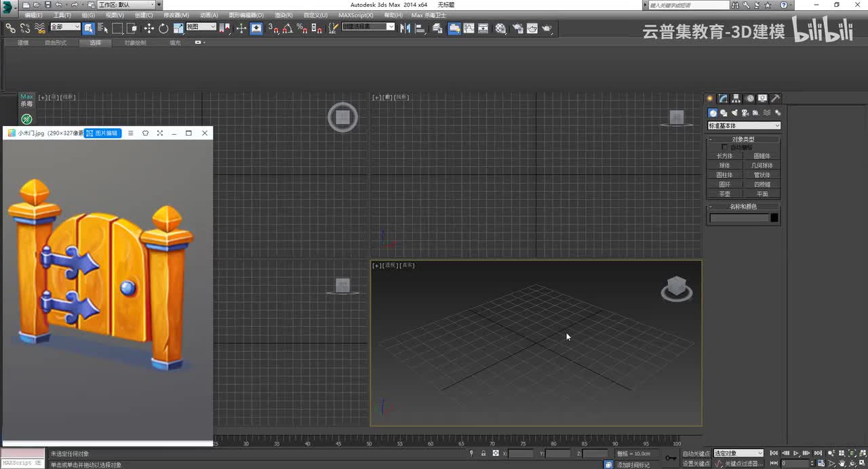Open the 修改器(M) menu
868x469 pixels.
176,15
